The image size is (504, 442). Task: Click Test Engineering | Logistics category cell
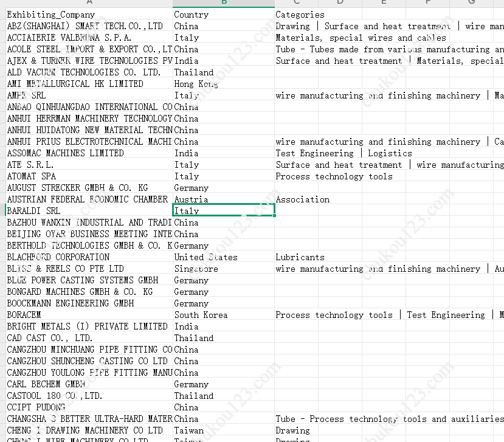[343, 153]
